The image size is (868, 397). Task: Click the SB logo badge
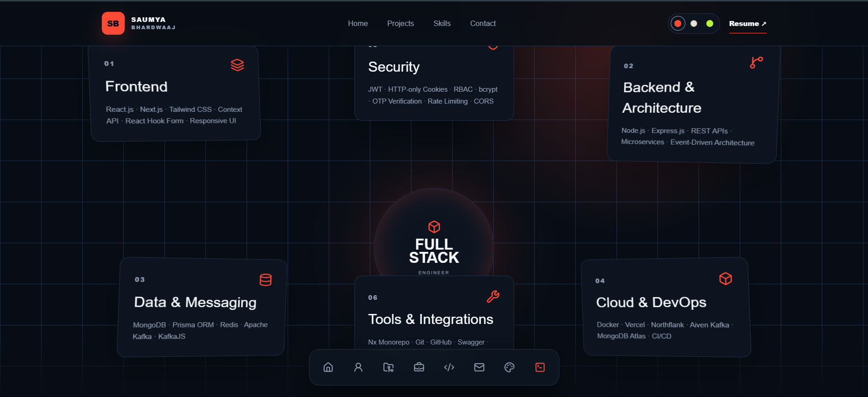[113, 23]
